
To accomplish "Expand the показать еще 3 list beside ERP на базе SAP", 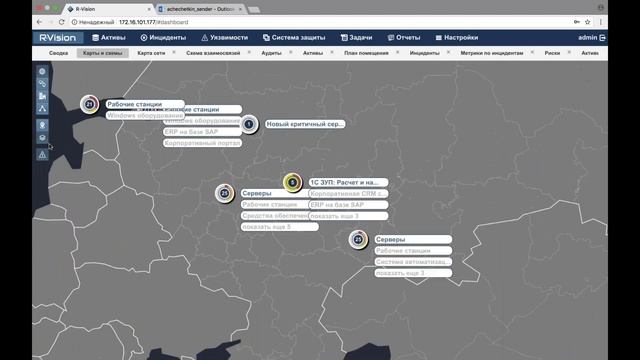I will (x=348, y=216).
